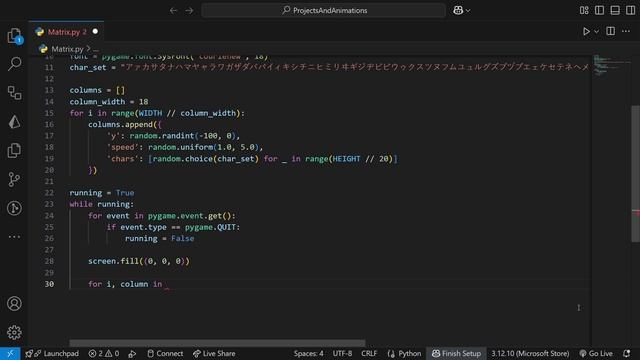Image resolution: width=640 pixels, height=360 pixels.
Task: Open the Source Control branch icon
Action: pyautogui.click(x=14, y=180)
